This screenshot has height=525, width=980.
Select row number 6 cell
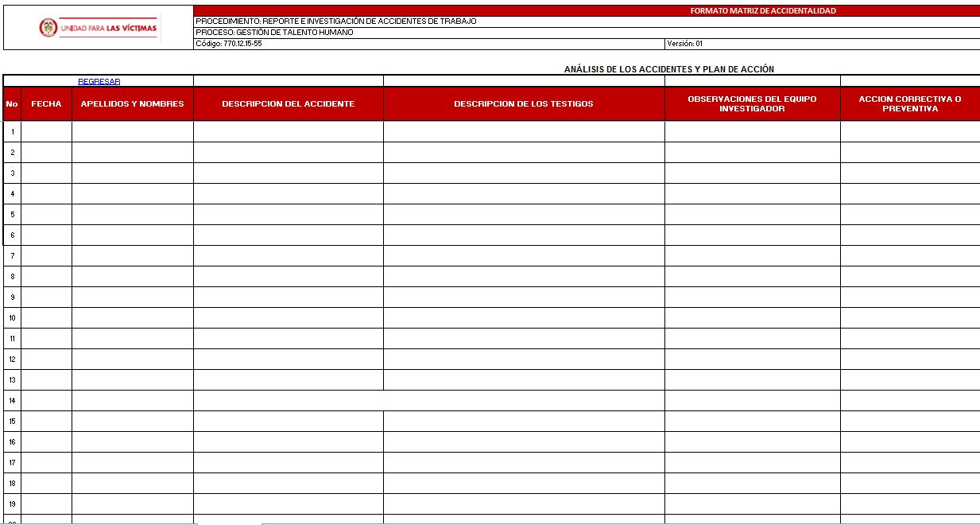[12, 235]
